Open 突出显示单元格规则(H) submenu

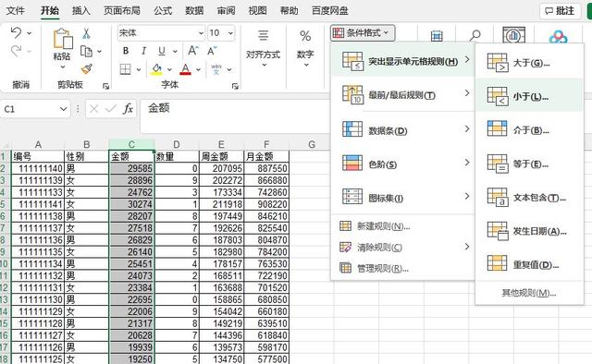coord(403,60)
